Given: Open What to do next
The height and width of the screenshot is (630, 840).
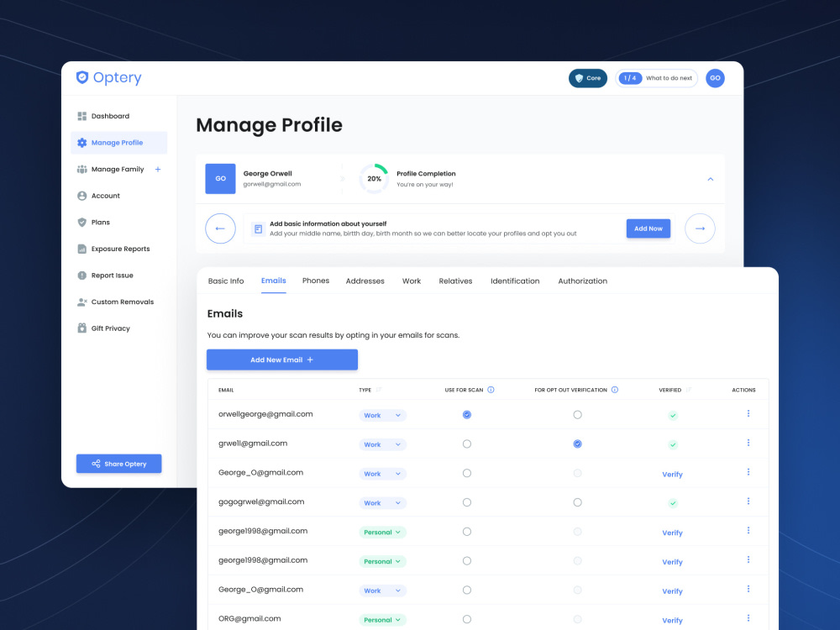Looking at the screenshot, I should click(657, 78).
